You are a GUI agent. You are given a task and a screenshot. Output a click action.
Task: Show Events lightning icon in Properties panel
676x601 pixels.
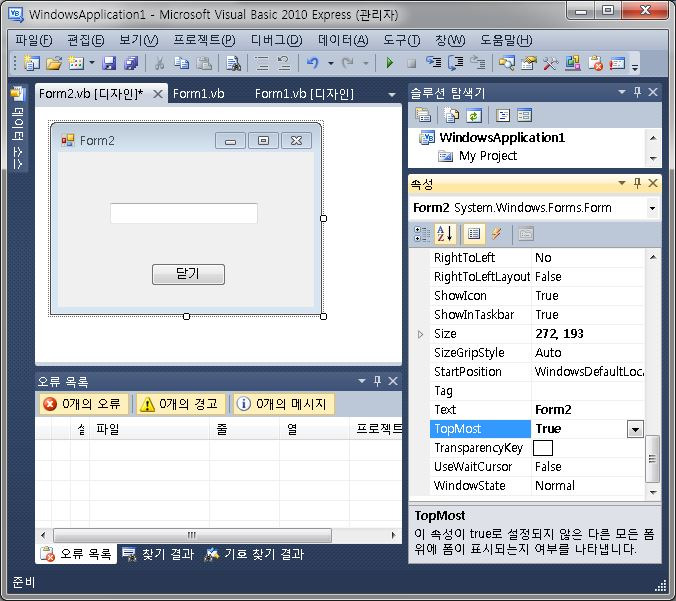tap(497, 234)
